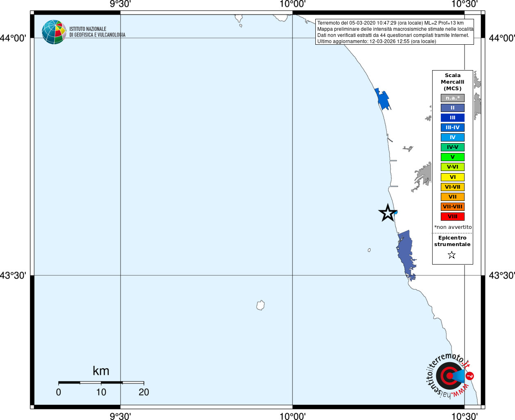Screen dimensions: 515x420
Task: Select the III-IV legend swatch
Action: 453,128
